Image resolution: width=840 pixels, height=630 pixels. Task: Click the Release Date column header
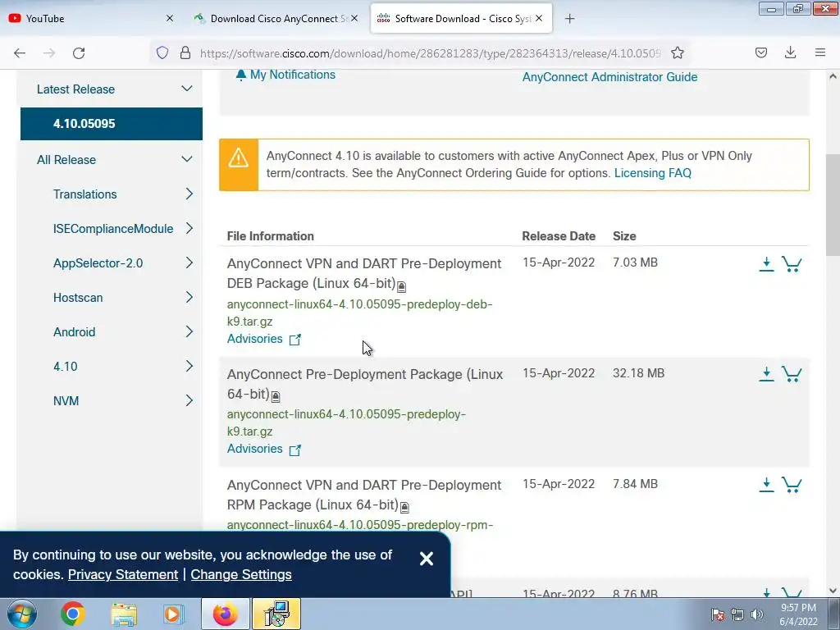[x=559, y=236]
